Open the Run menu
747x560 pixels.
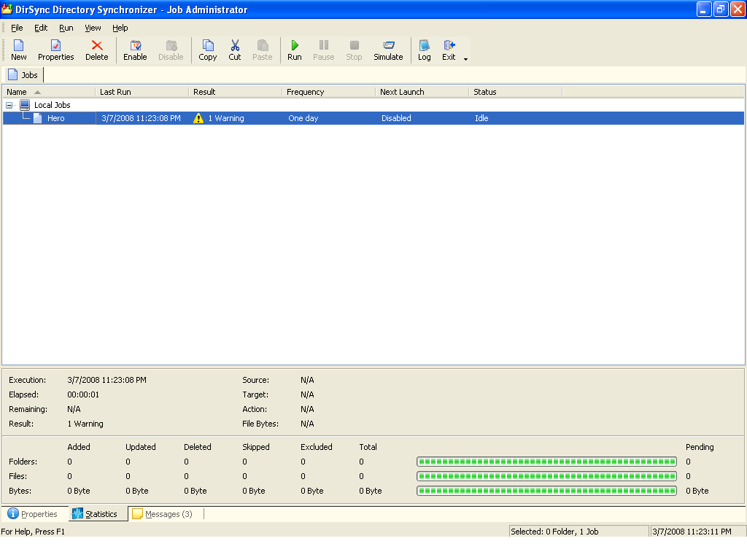[x=66, y=28]
